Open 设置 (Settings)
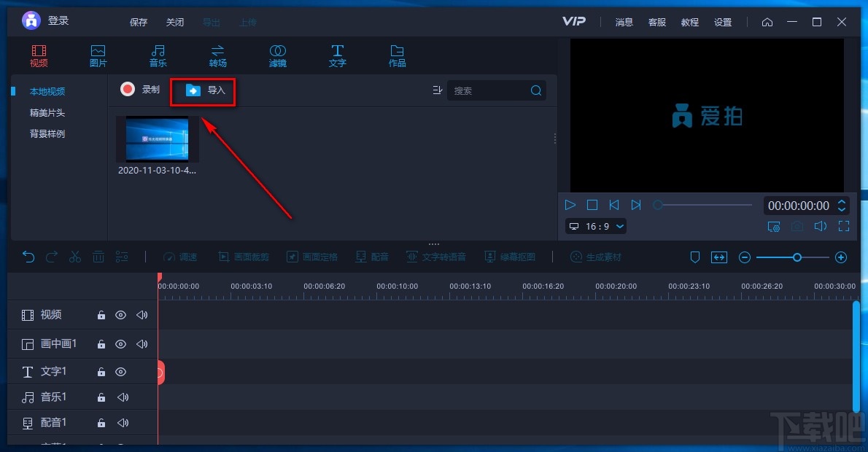868x452 pixels. pyautogui.click(x=723, y=22)
